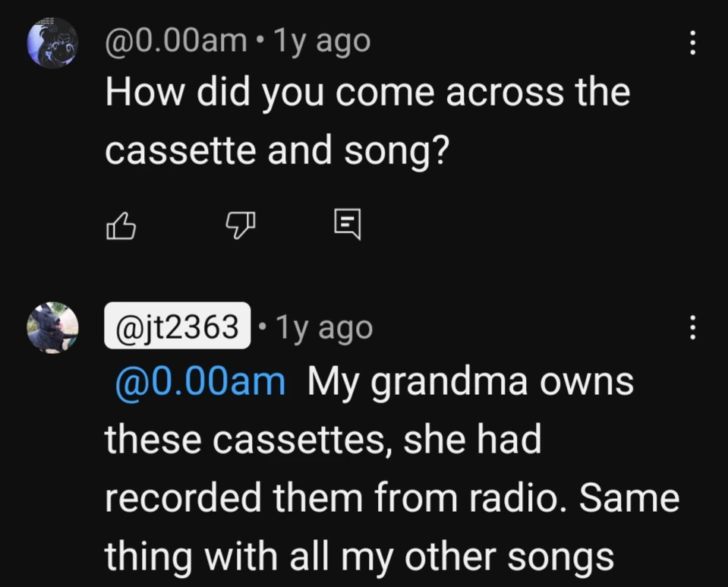Tap the "thing with all my other songs" line
728x587 pixels.
[x=359, y=558]
